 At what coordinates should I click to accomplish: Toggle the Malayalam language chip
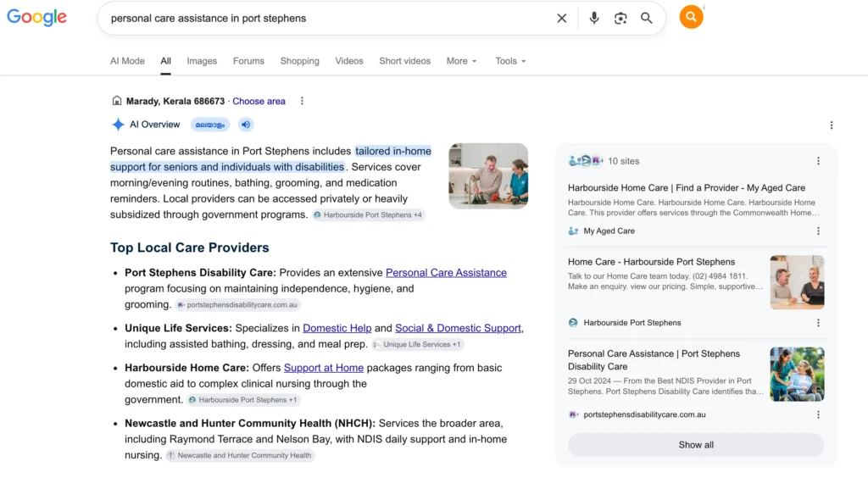tap(210, 125)
